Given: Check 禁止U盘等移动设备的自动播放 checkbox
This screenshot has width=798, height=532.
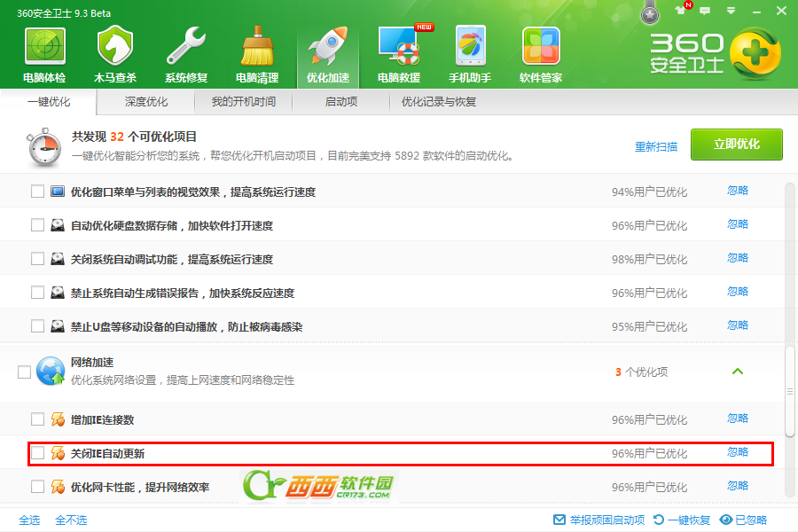Looking at the screenshot, I should (x=37, y=325).
